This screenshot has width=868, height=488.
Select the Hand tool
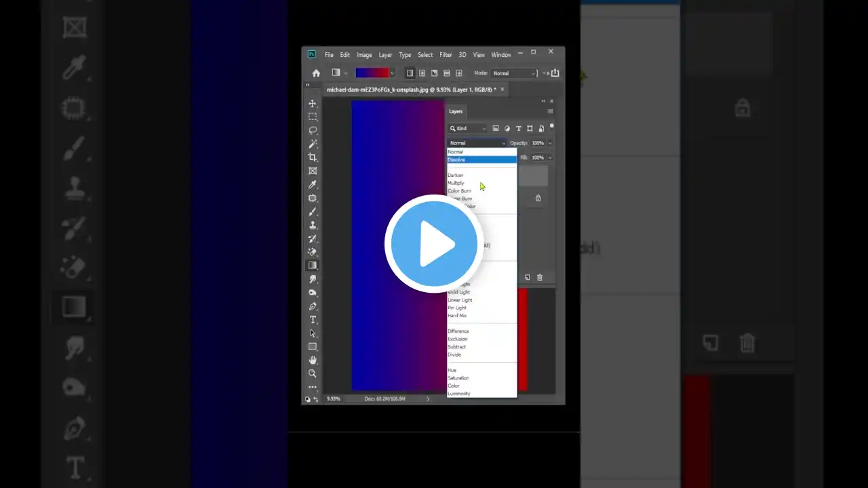313,360
